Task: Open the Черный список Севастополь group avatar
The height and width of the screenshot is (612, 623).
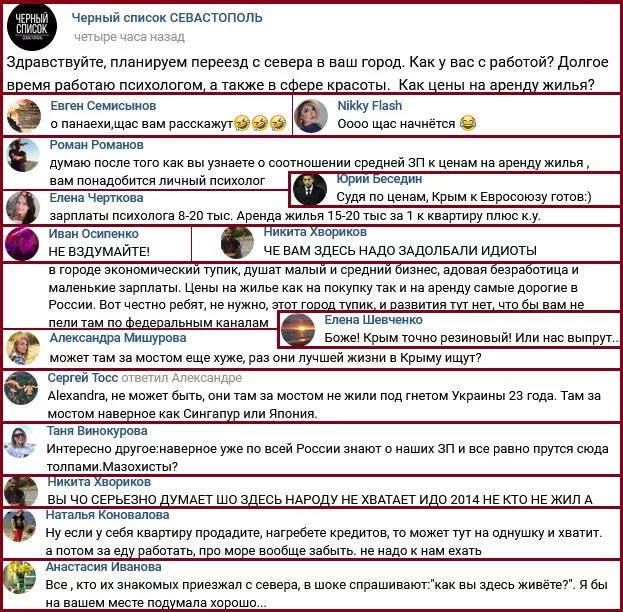Action: click(x=32, y=27)
